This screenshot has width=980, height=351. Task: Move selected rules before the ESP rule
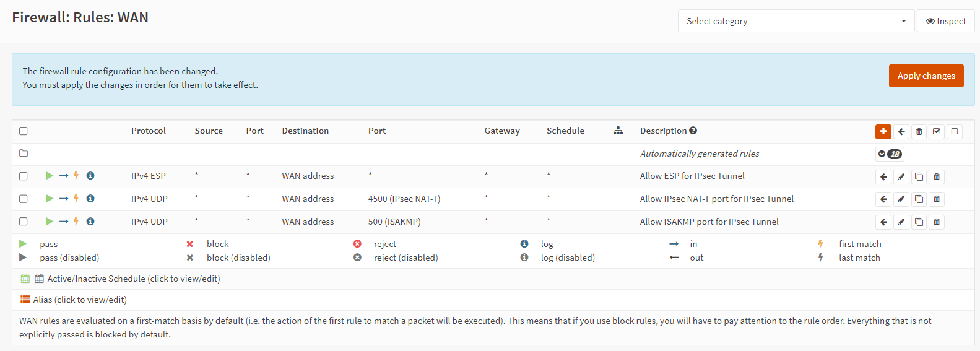(883, 177)
